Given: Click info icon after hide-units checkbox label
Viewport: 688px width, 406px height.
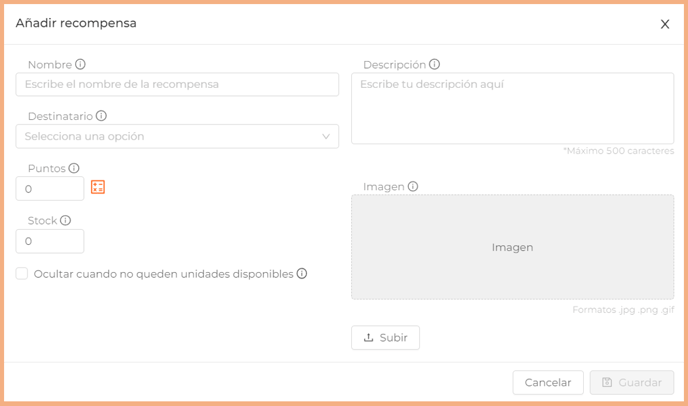Looking at the screenshot, I should click(x=302, y=273).
